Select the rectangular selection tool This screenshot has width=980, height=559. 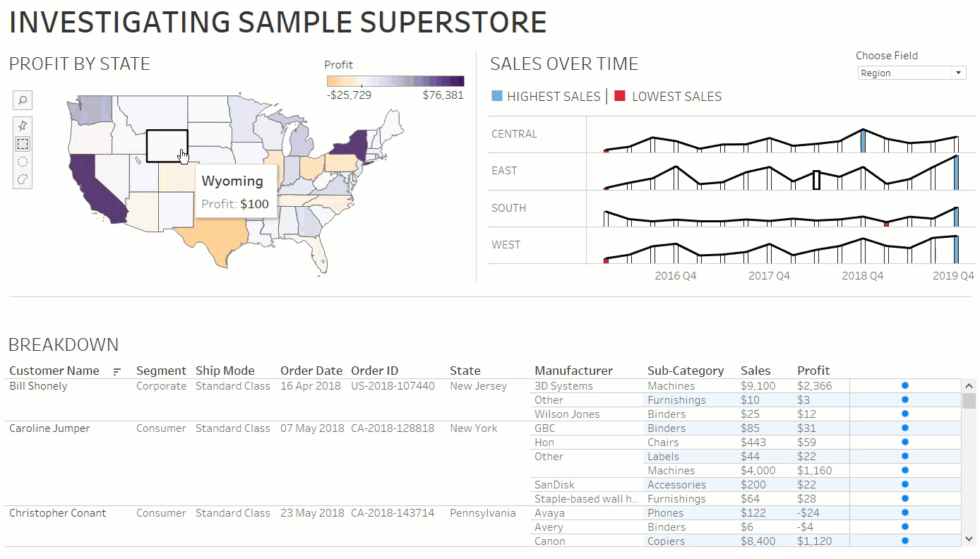click(x=23, y=144)
